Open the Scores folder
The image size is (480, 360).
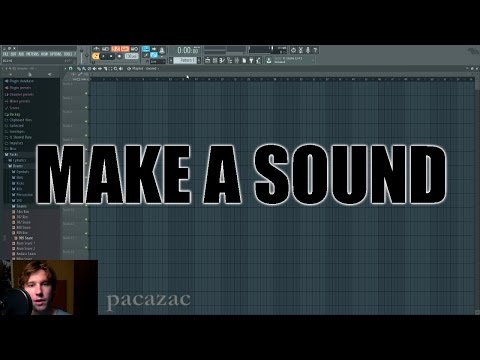tap(12, 108)
